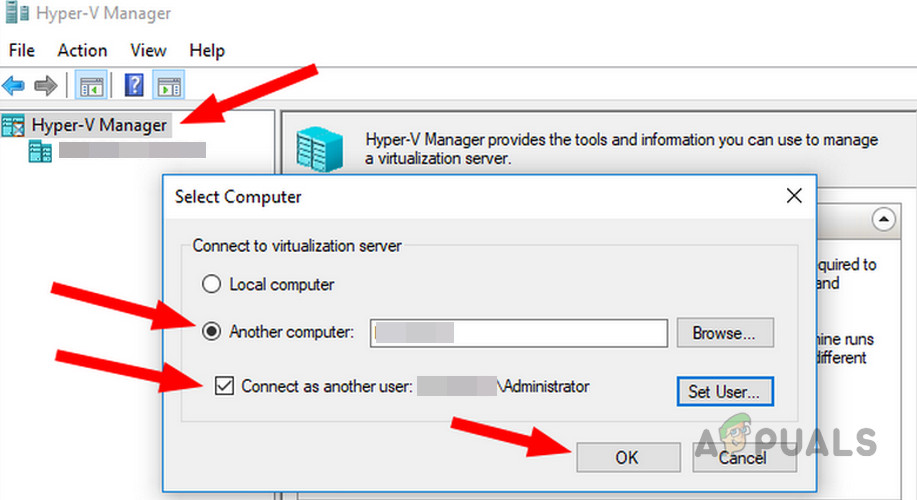This screenshot has width=917, height=500.
Task: Open Help via the question mark icon
Action: [134, 85]
